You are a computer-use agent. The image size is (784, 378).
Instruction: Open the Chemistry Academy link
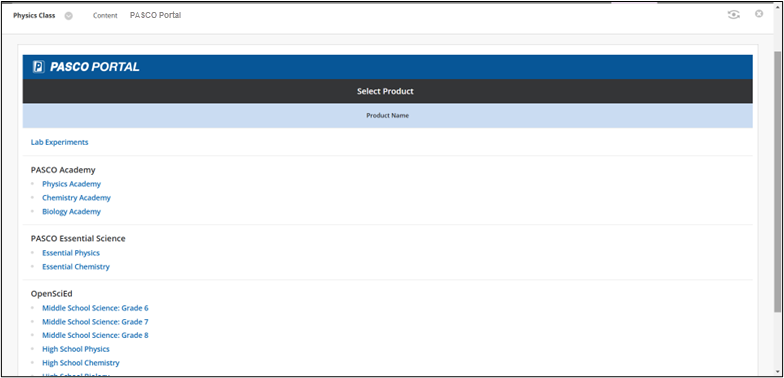click(x=76, y=198)
